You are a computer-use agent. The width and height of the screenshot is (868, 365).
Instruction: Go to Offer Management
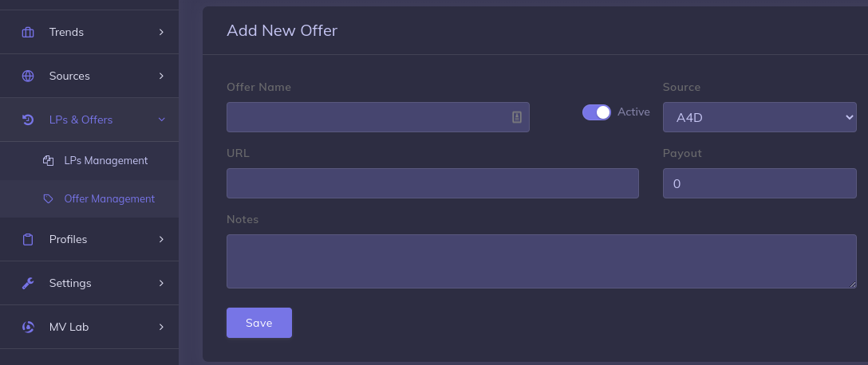[x=109, y=199]
